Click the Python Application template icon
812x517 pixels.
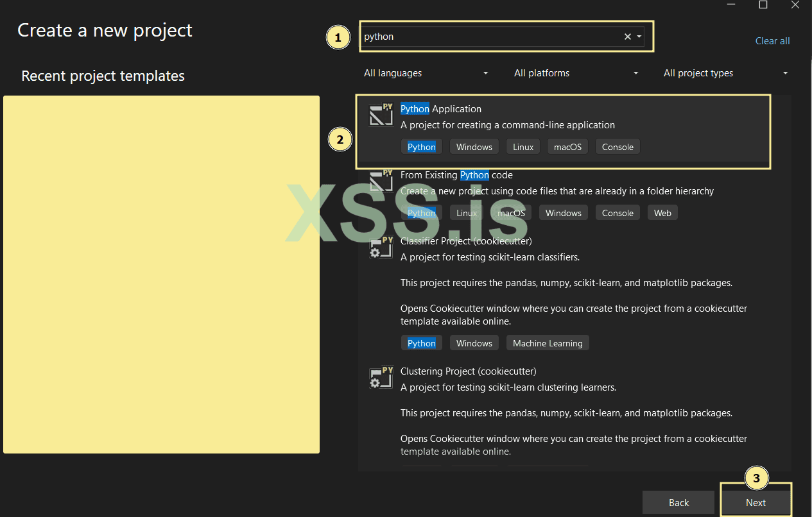(381, 114)
